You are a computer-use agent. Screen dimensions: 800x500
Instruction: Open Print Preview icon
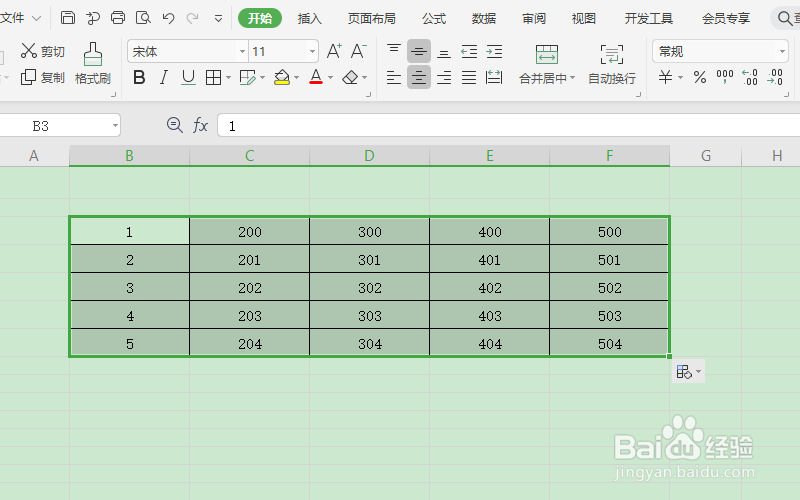pyautogui.click(x=143, y=18)
